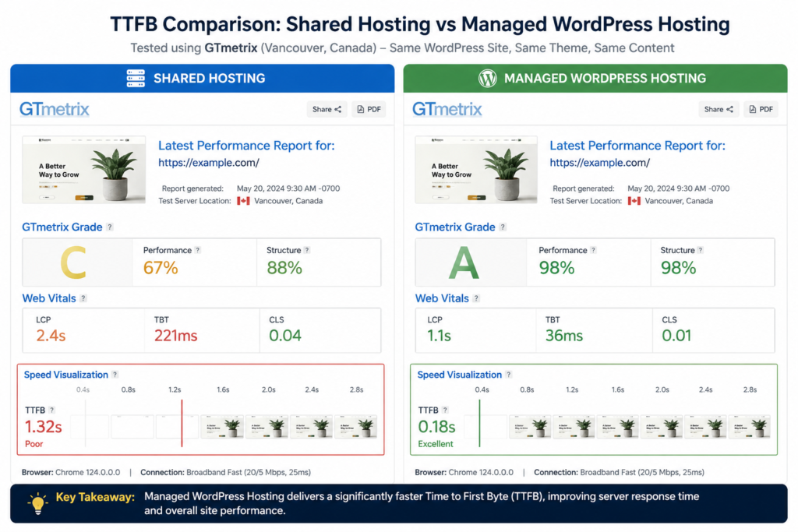Click Performance help icon in Managed WordPress panel
The image size is (798, 532).
click(x=593, y=250)
